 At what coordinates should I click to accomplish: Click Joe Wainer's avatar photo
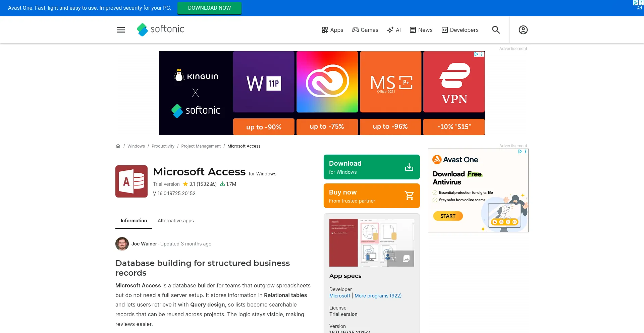click(122, 244)
